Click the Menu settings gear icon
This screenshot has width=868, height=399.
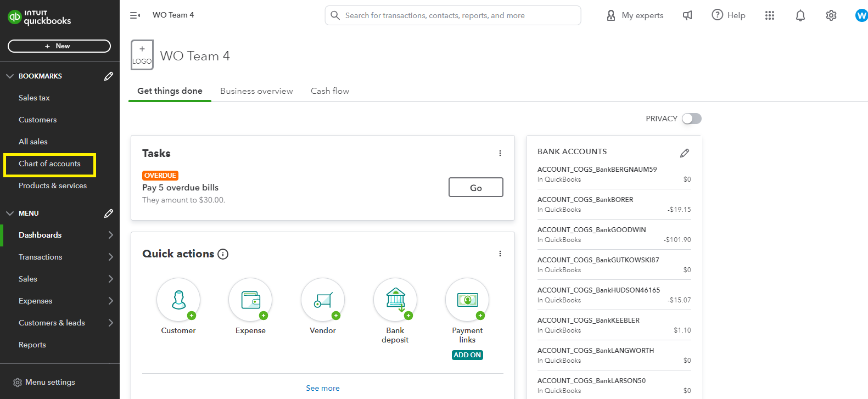(18, 383)
